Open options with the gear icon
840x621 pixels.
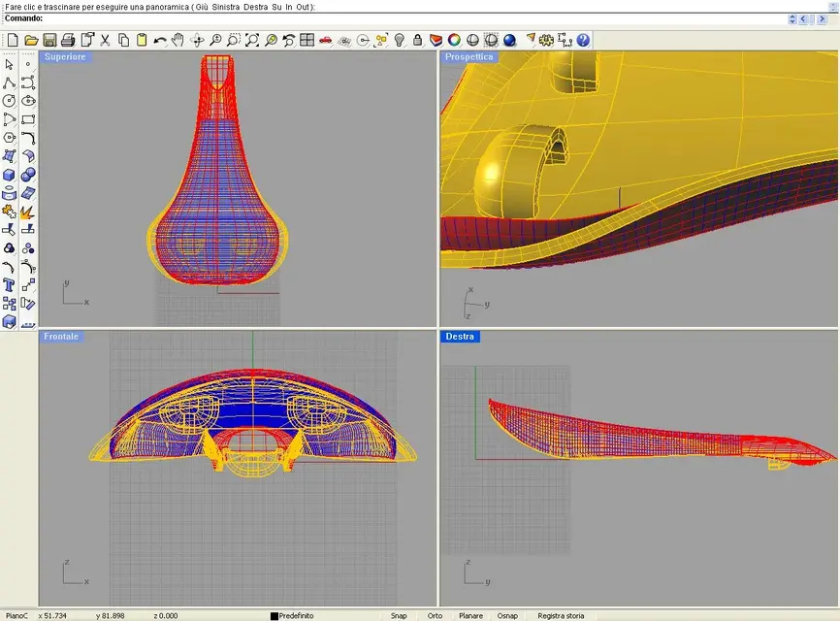coord(546,40)
